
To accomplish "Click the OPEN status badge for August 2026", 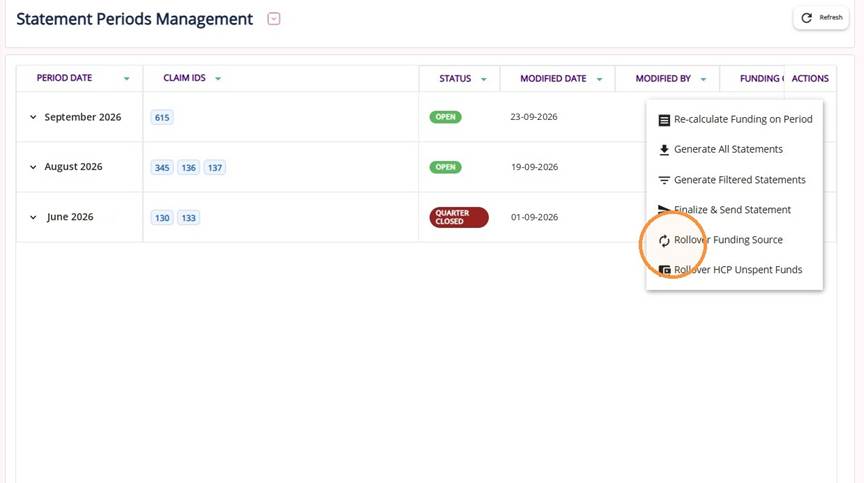I will (445, 167).
